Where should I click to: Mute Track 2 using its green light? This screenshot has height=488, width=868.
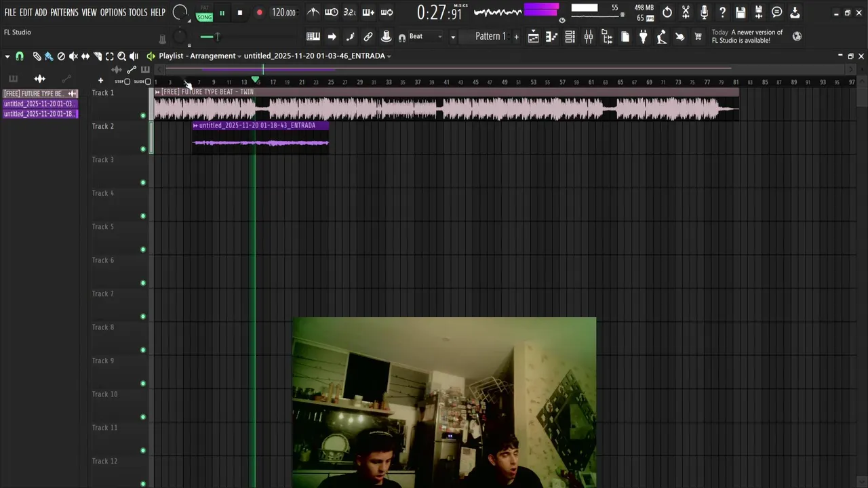[x=142, y=149]
